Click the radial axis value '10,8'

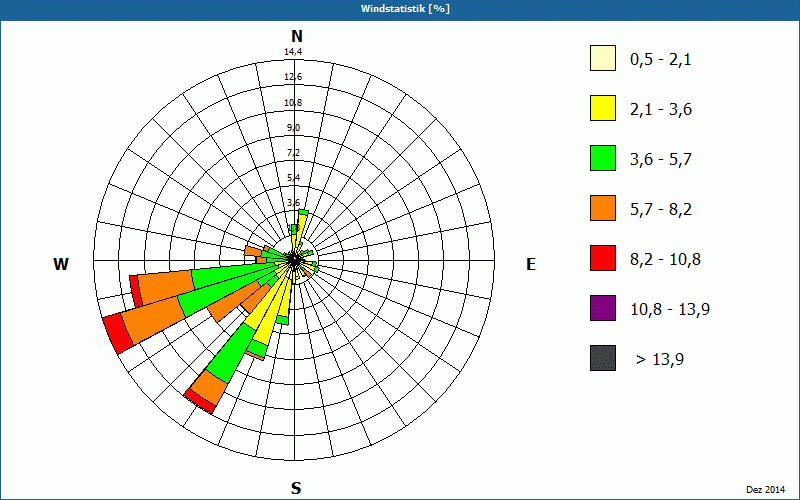pyautogui.click(x=293, y=103)
